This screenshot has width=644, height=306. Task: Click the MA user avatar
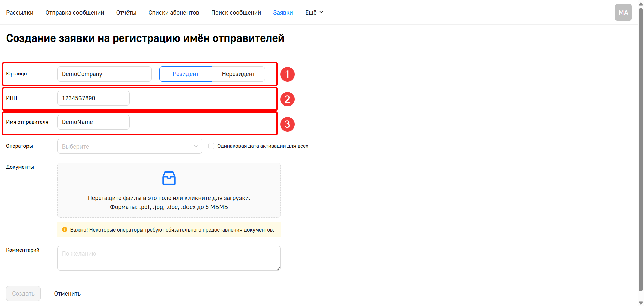[x=623, y=12]
